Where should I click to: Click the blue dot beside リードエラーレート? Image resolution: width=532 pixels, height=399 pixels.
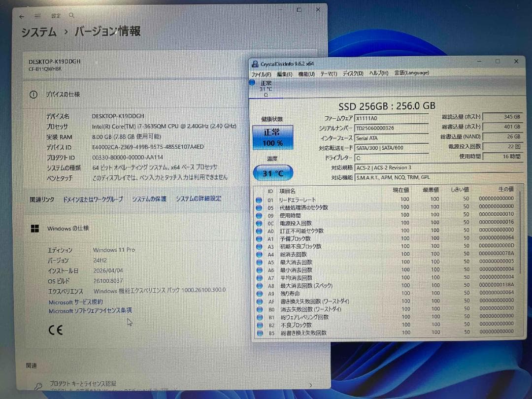click(259, 199)
